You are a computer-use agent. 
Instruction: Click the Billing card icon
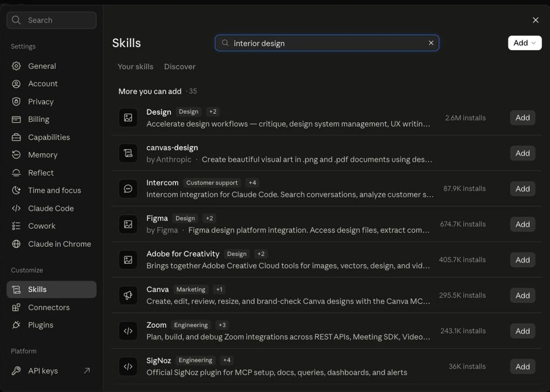click(x=16, y=119)
